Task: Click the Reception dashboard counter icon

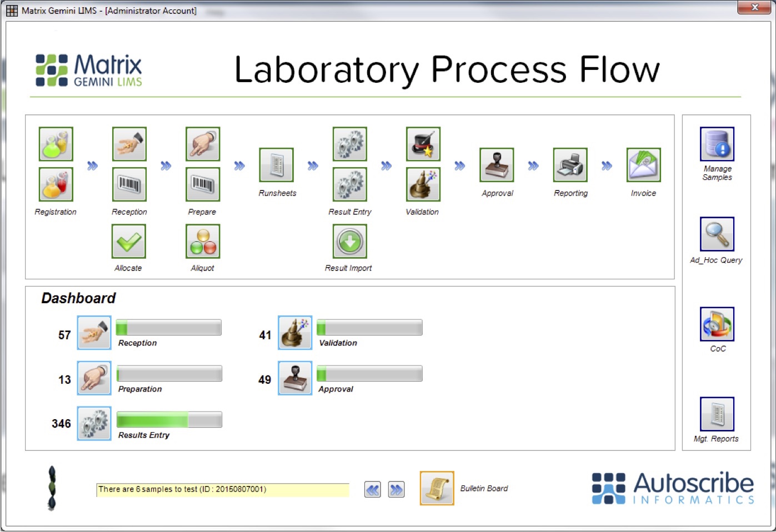Action: click(x=93, y=333)
